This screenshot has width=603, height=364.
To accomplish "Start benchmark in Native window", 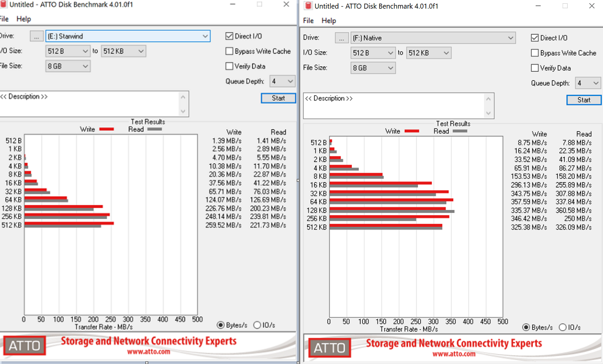I will click(x=584, y=100).
